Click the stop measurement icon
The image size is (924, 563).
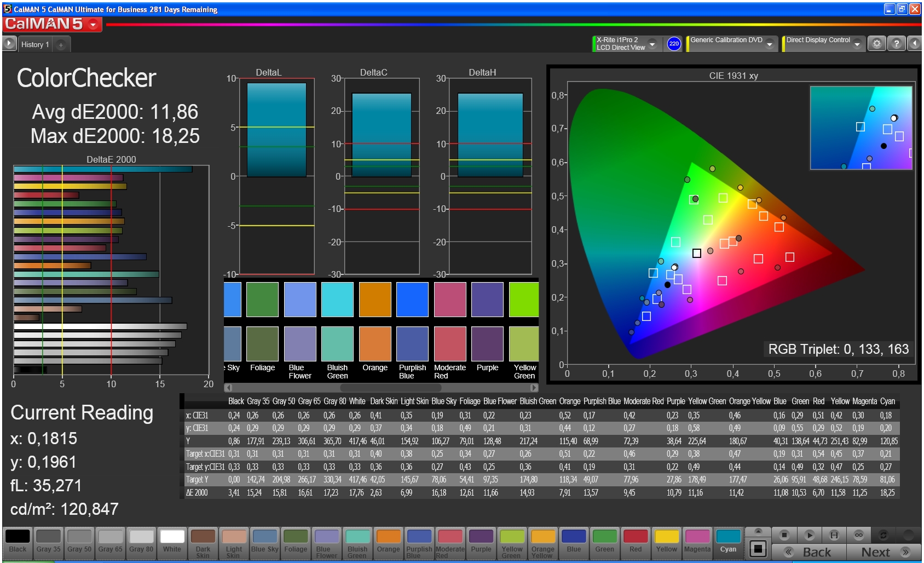pyautogui.click(x=784, y=535)
